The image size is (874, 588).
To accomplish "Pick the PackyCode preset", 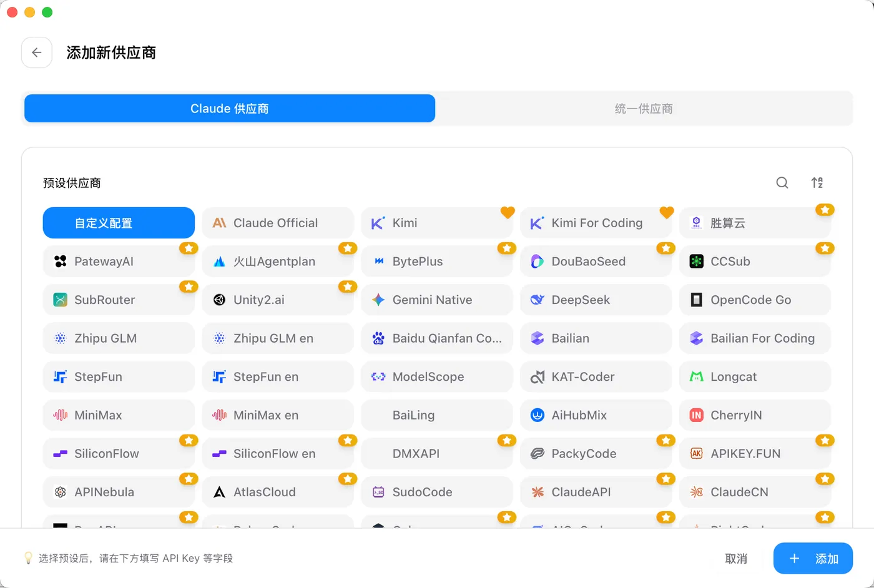I will coord(596,454).
